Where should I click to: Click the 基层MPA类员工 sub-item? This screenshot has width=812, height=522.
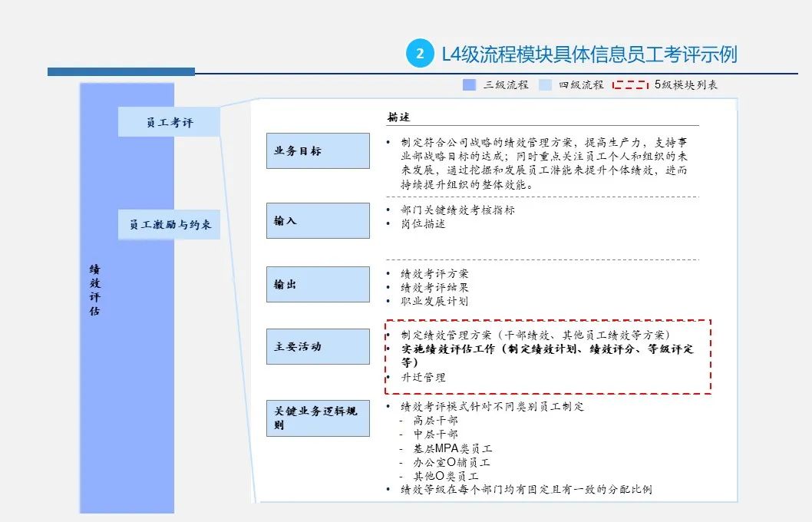point(452,448)
